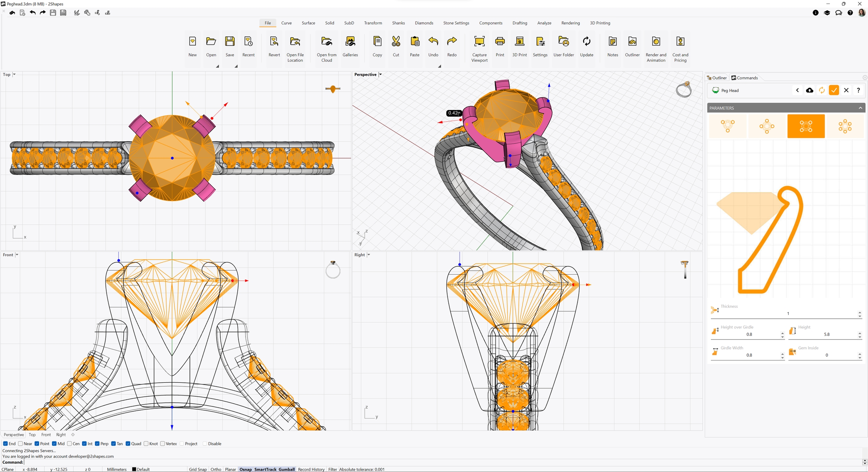Upload Peg Head with cloud icon

[x=809, y=90]
